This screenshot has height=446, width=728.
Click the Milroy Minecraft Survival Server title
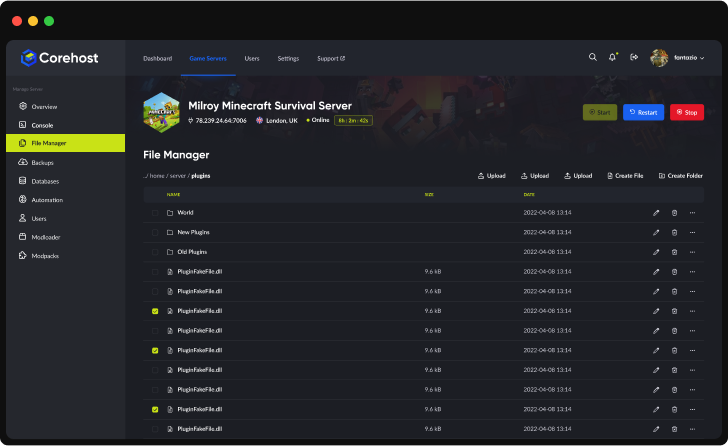[270, 106]
